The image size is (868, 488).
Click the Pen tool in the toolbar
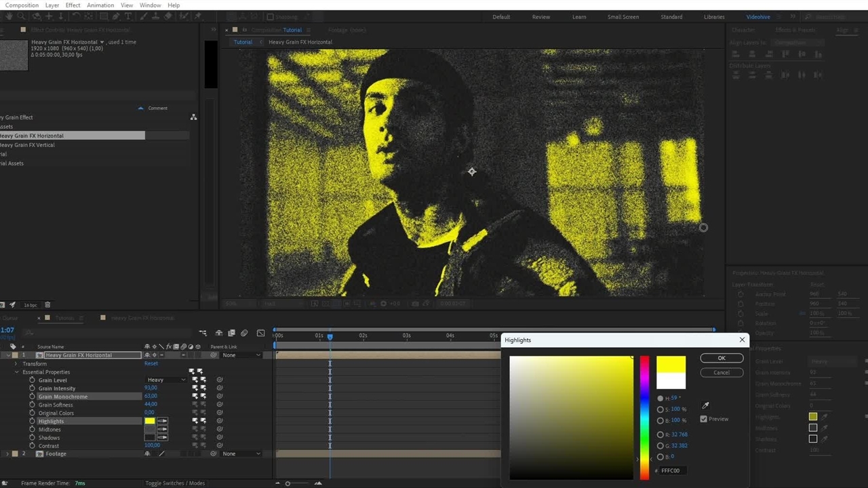(x=116, y=16)
